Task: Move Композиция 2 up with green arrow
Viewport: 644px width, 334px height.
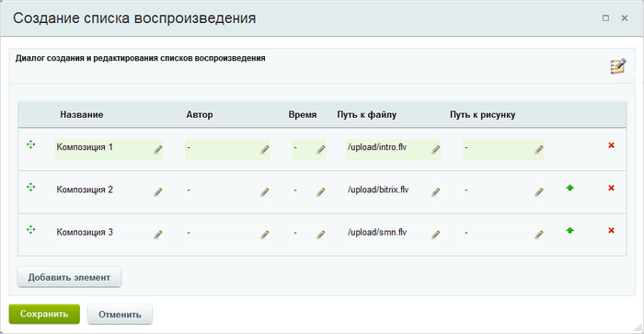Action: 569,188
